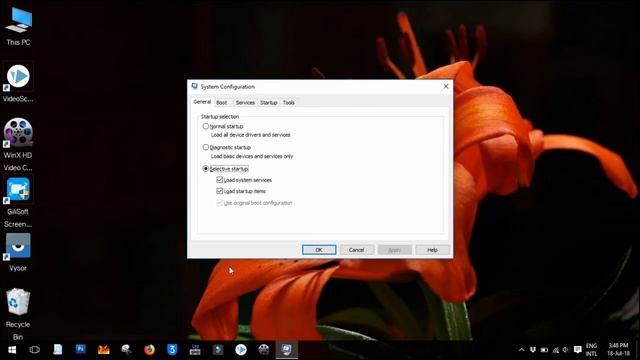Select the Vysor desktop shortcut
Viewport: 640px width, 360px height.
coord(18,252)
